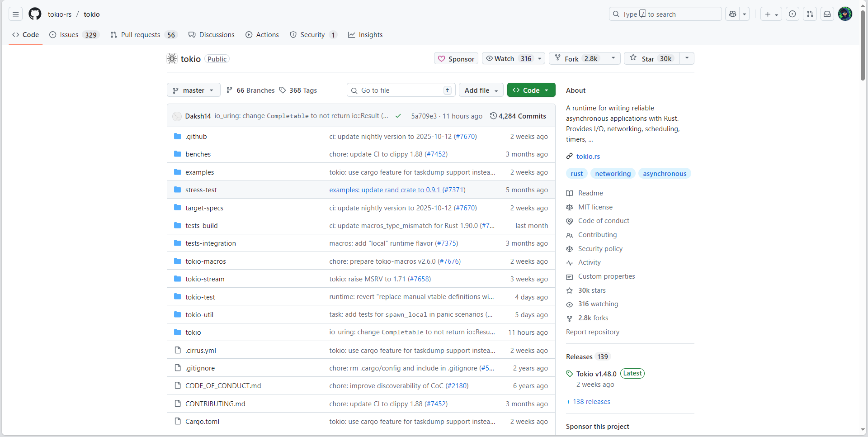
Task: Expand the Copilot dropdown arrow in header
Action: pyautogui.click(x=744, y=14)
